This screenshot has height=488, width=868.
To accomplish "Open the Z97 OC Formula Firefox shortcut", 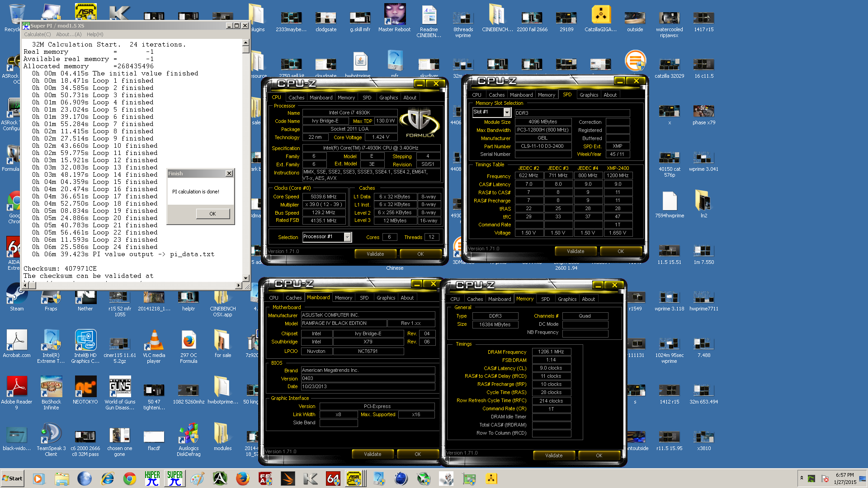I will pos(189,347).
